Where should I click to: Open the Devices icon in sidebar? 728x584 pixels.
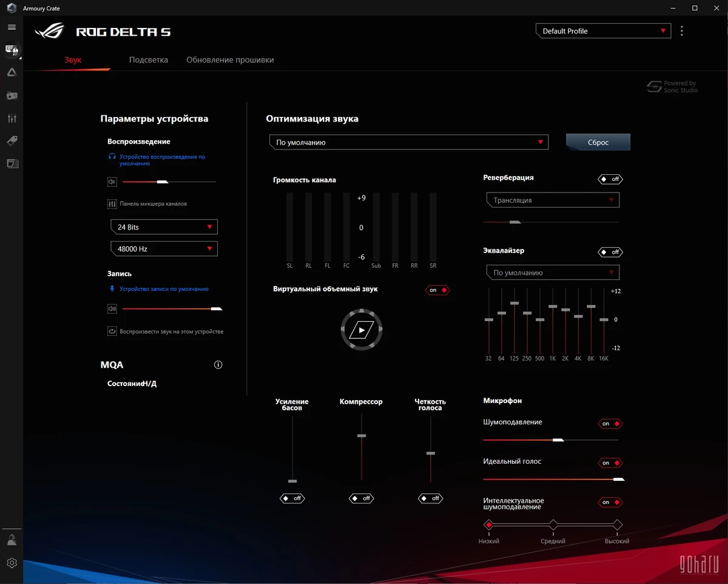pos(12,50)
